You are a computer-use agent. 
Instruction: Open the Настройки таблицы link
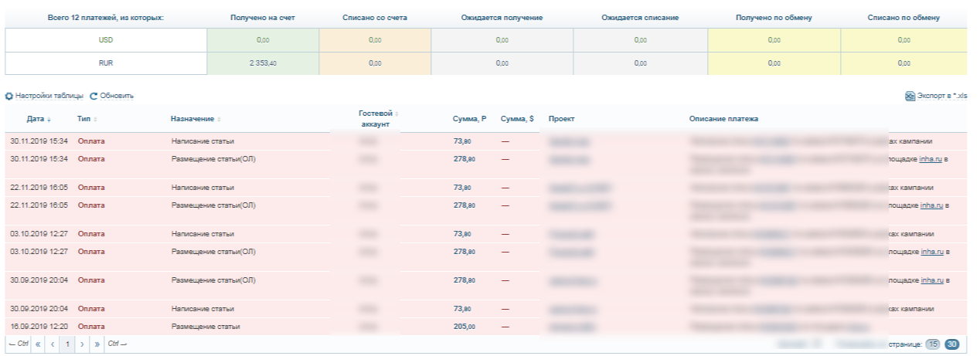click(x=49, y=97)
